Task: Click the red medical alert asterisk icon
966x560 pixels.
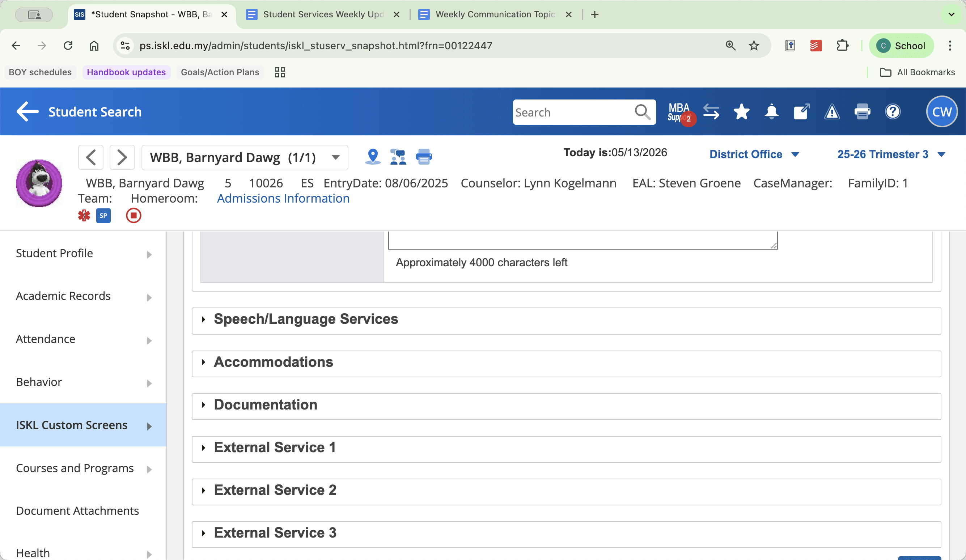Action: tap(84, 215)
